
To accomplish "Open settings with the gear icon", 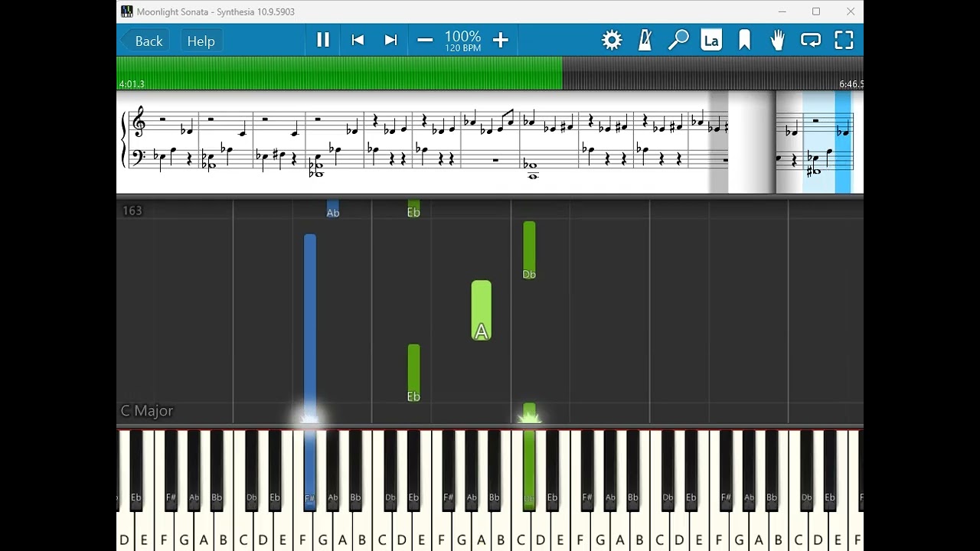I will coord(612,41).
